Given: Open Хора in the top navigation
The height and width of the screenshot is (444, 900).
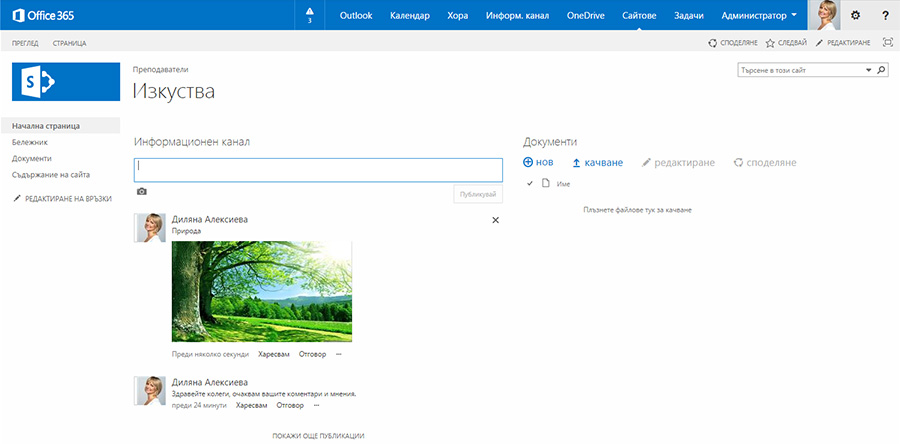Looking at the screenshot, I should (x=457, y=15).
